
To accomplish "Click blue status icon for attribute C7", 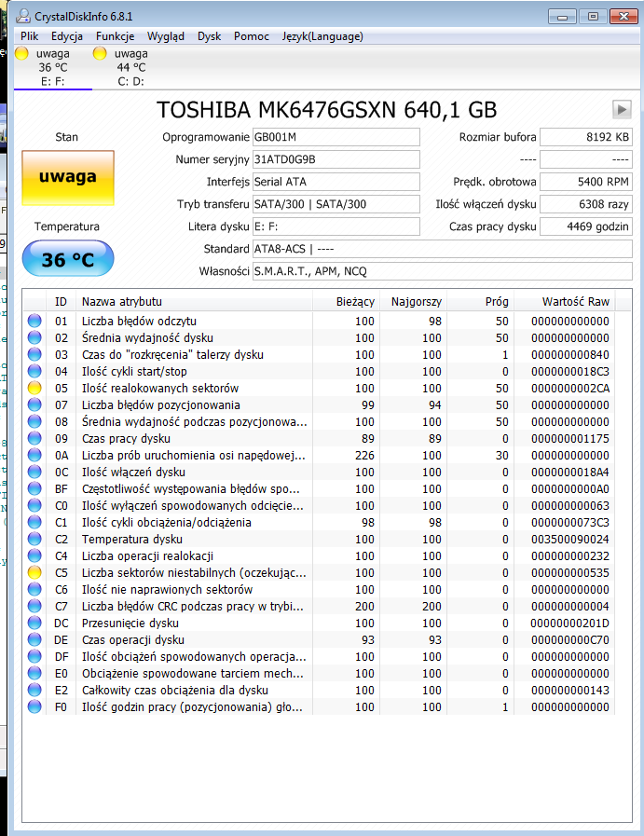I will point(34,606).
